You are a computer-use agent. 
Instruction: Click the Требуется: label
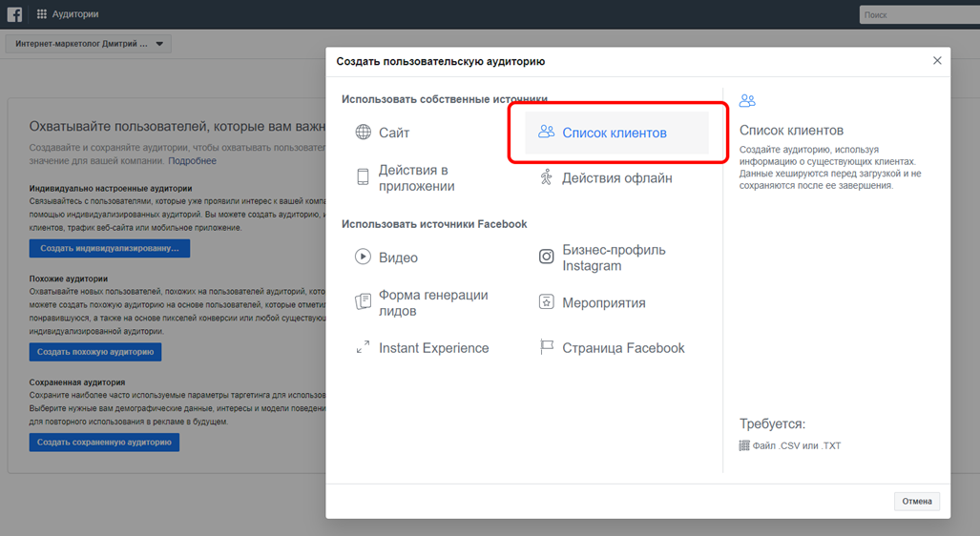[x=773, y=423]
